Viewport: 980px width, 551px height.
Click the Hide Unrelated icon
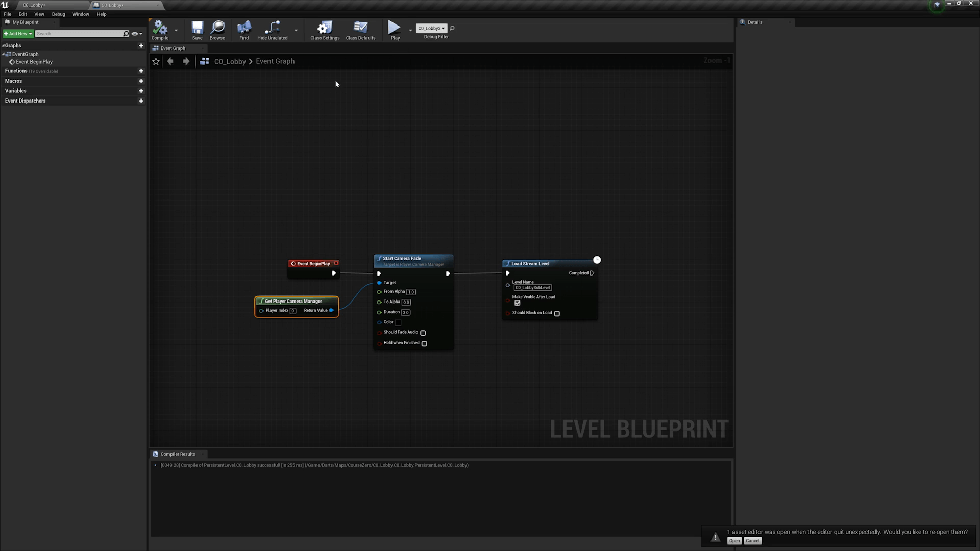coord(272,28)
